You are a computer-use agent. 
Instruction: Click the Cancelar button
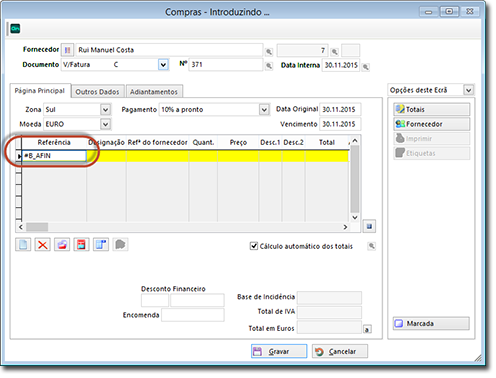coord(340,351)
